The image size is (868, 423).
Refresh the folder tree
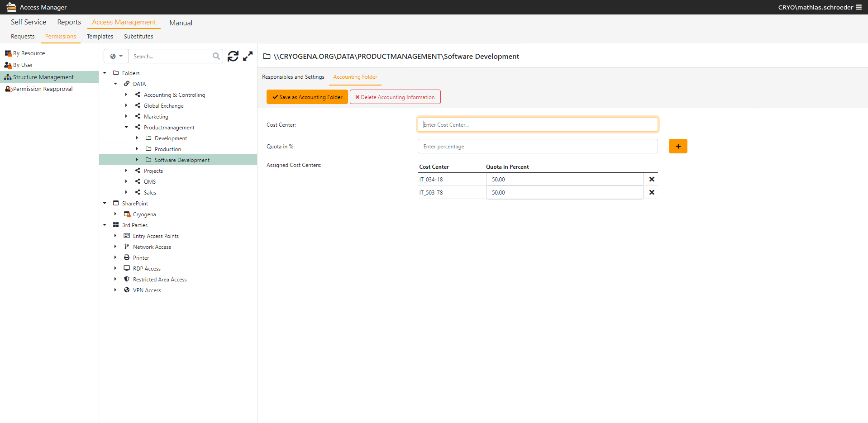pos(233,56)
